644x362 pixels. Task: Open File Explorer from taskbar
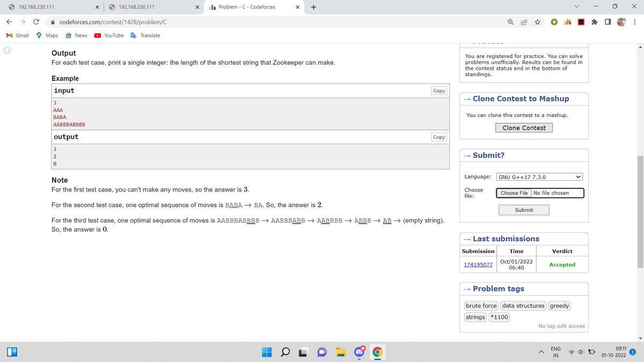click(340, 352)
